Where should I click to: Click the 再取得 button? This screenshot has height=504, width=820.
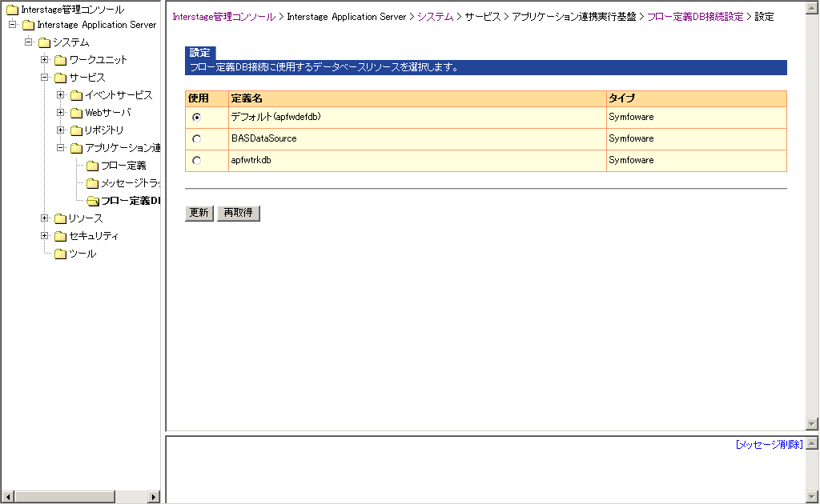[x=239, y=213]
